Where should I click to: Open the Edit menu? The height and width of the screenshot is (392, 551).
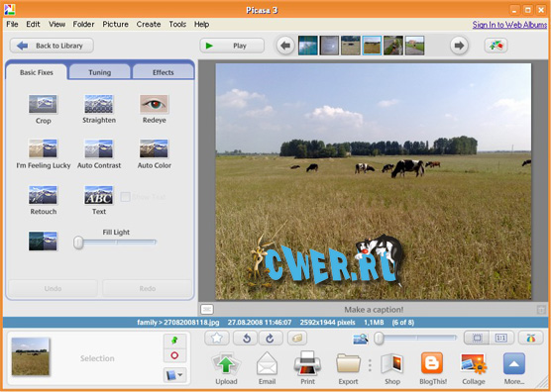(33, 24)
